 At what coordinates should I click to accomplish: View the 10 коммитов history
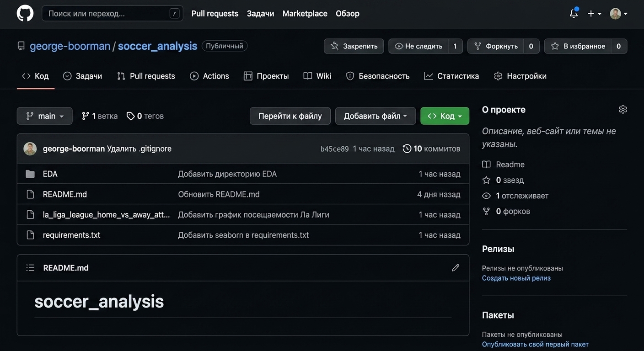tap(431, 149)
